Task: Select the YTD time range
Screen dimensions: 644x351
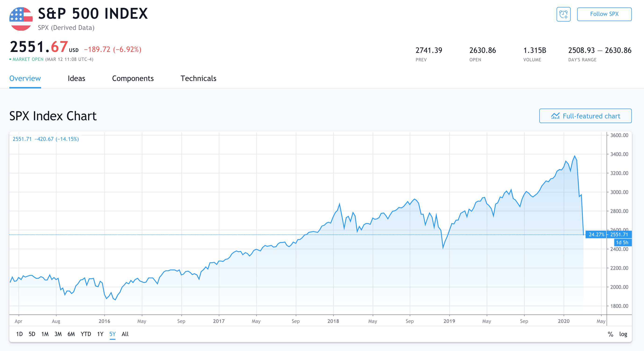Action: (x=86, y=334)
